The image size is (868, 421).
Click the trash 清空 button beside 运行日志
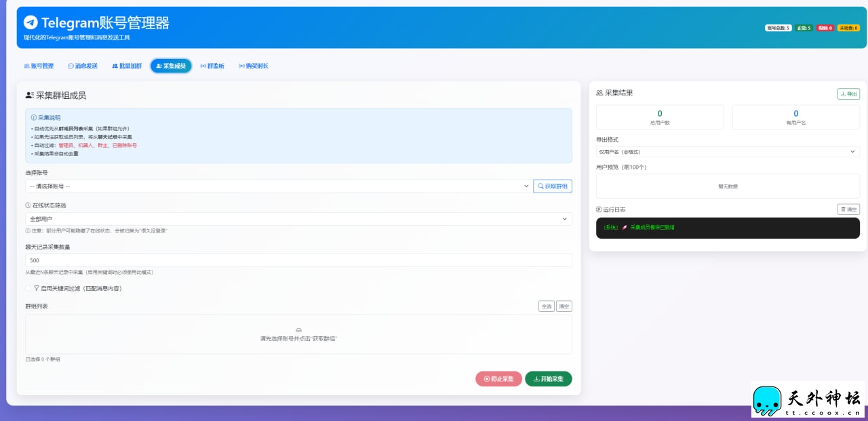point(848,209)
